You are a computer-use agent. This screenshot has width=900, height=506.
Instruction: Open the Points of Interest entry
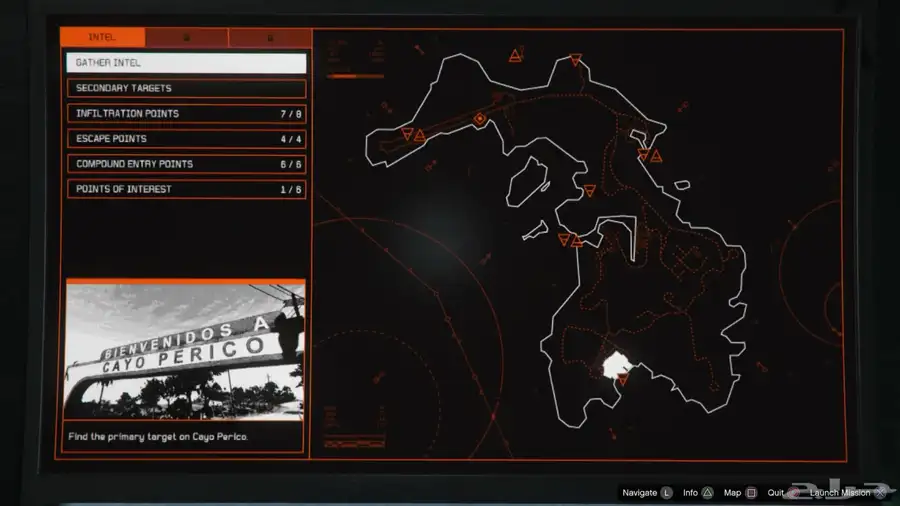pos(186,189)
